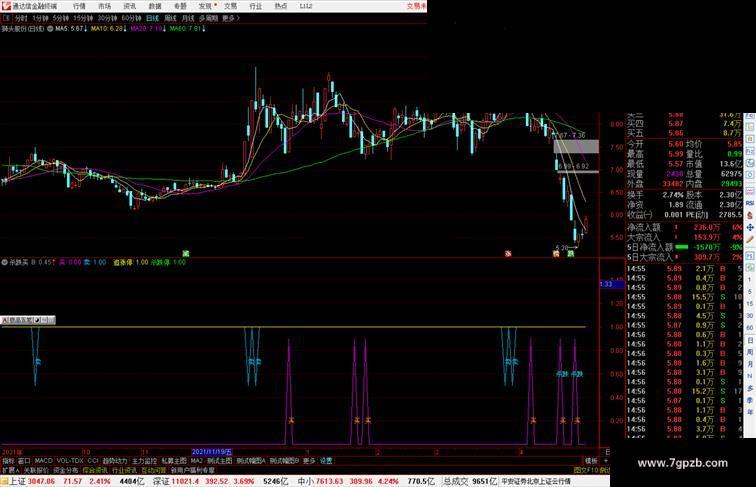Image resolution: width=756 pixels, height=487 pixels.
Task: Select 周 period in right sidebar
Action: click(x=750, y=352)
